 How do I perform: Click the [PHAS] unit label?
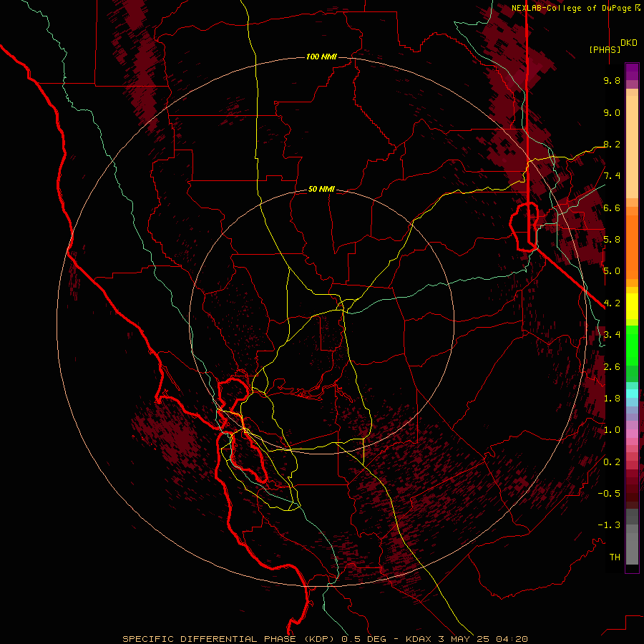[605, 49]
